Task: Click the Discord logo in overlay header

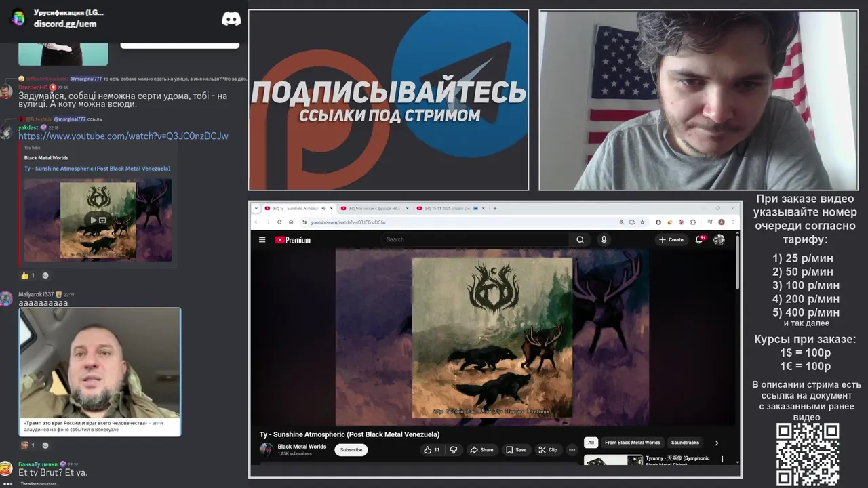Action: click(231, 19)
